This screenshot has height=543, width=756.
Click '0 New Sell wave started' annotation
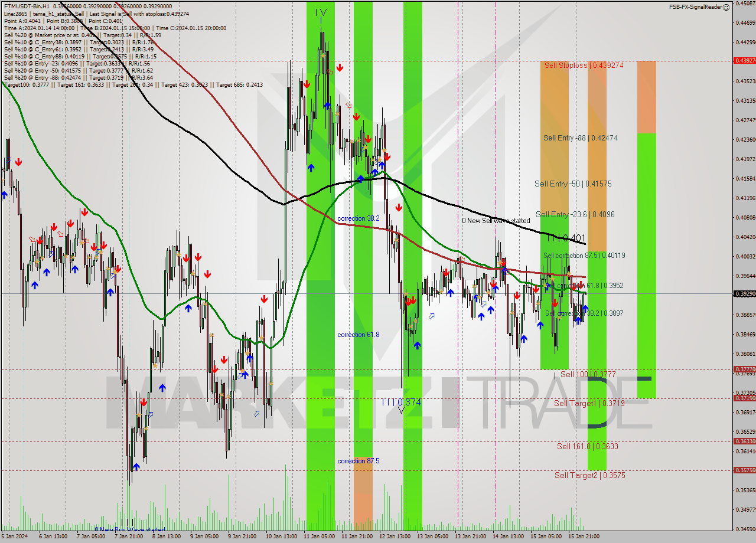(x=496, y=221)
